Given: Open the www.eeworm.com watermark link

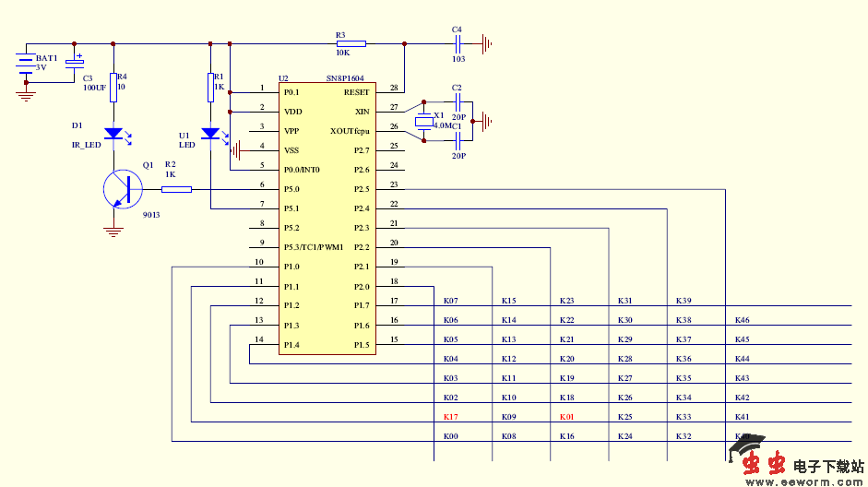Looking at the screenshot, I should click(803, 481).
